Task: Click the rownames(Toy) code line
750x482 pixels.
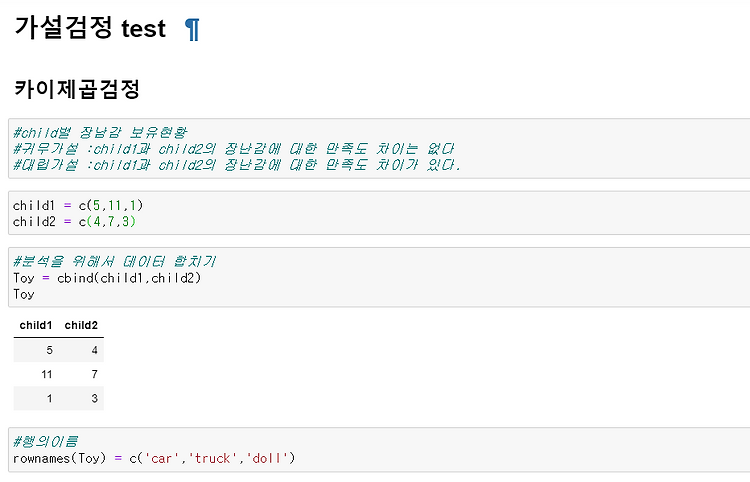Action: click(x=154, y=458)
